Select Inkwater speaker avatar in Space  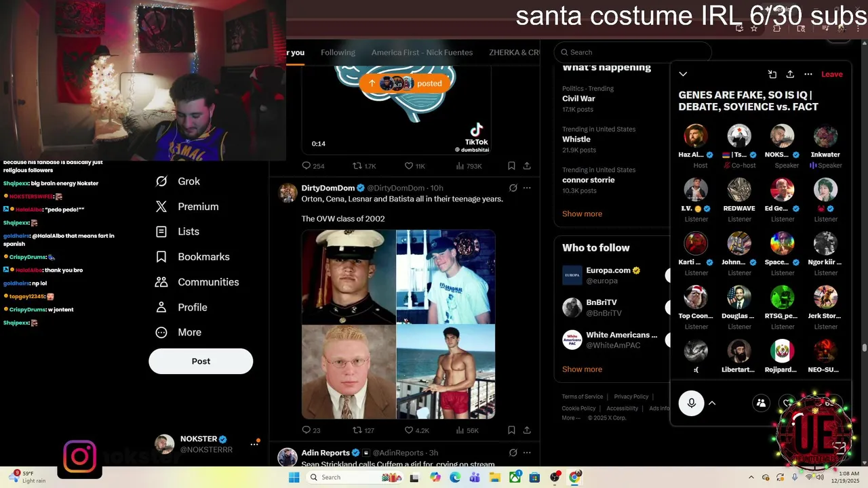825,136
